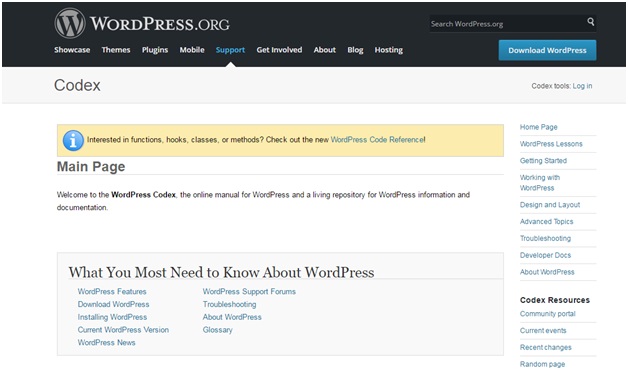Focus the Search WordPress.org field
The width and height of the screenshot is (628, 371).
(x=507, y=24)
